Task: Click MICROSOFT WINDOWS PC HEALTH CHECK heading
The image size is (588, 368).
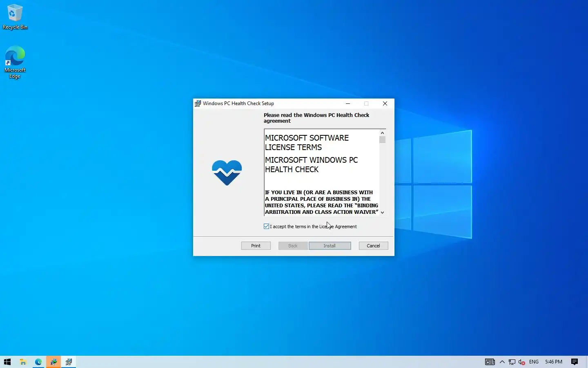Action: point(312,165)
